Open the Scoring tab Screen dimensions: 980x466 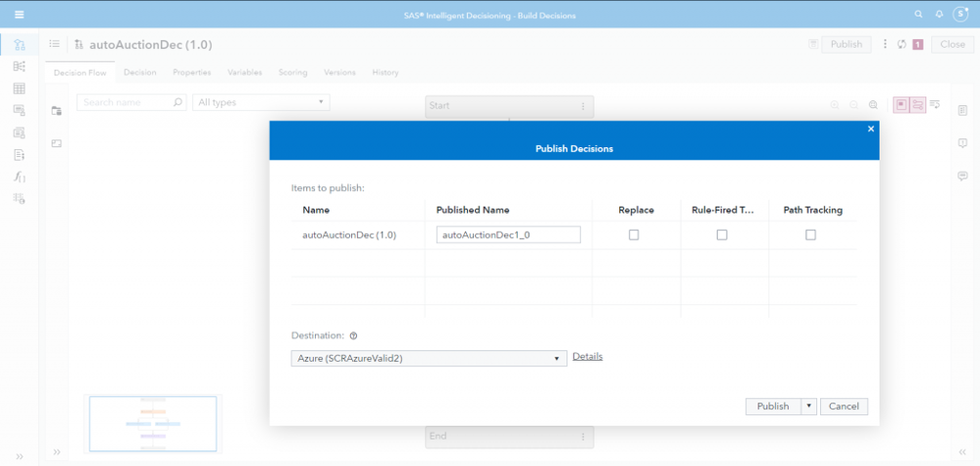[x=292, y=73]
